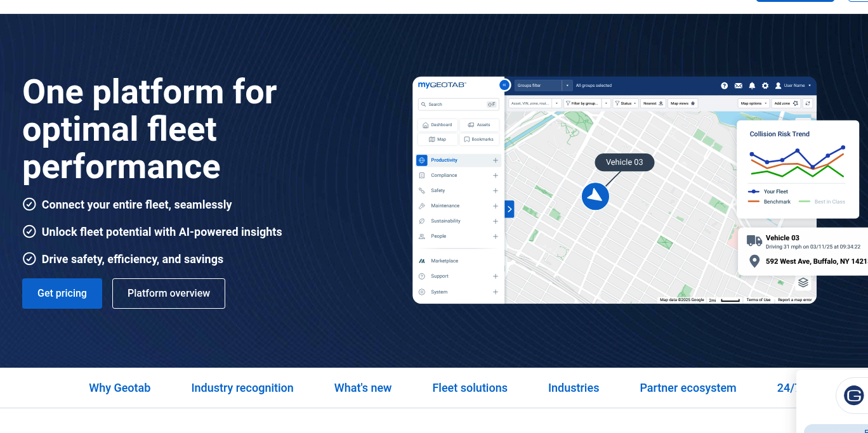Click the Add zone button
Viewport: 868px width, 433px height.
[x=786, y=103]
